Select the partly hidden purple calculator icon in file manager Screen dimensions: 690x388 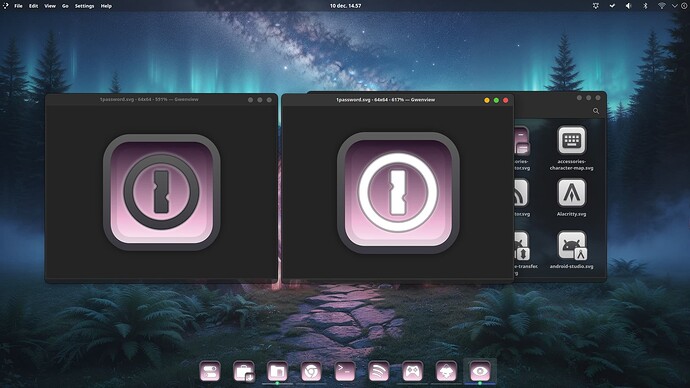pos(521,141)
